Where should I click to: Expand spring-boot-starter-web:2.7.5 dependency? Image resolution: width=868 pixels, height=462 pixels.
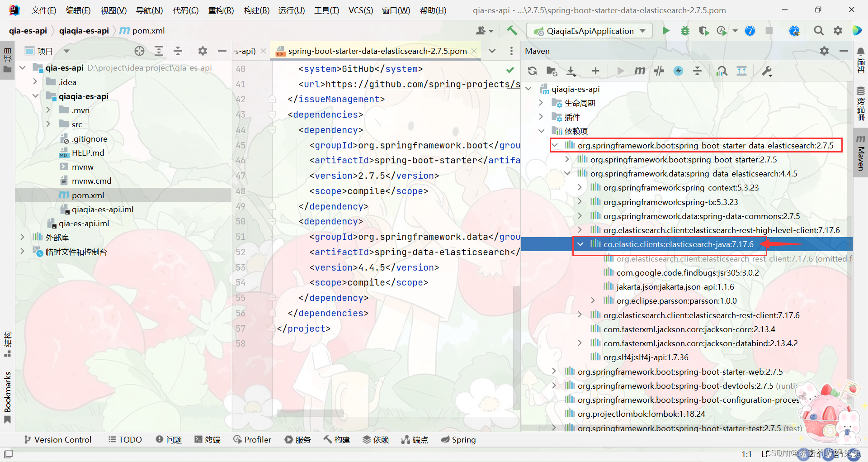(554, 372)
